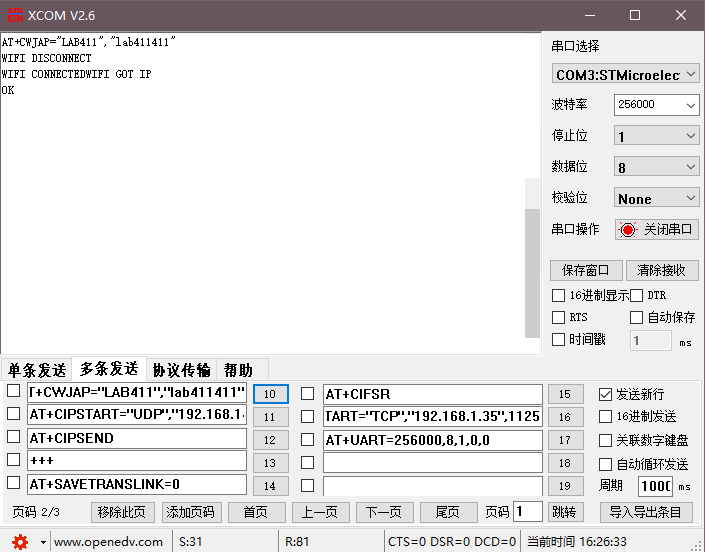Click the 导入导出条目 button

click(x=646, y=512)
